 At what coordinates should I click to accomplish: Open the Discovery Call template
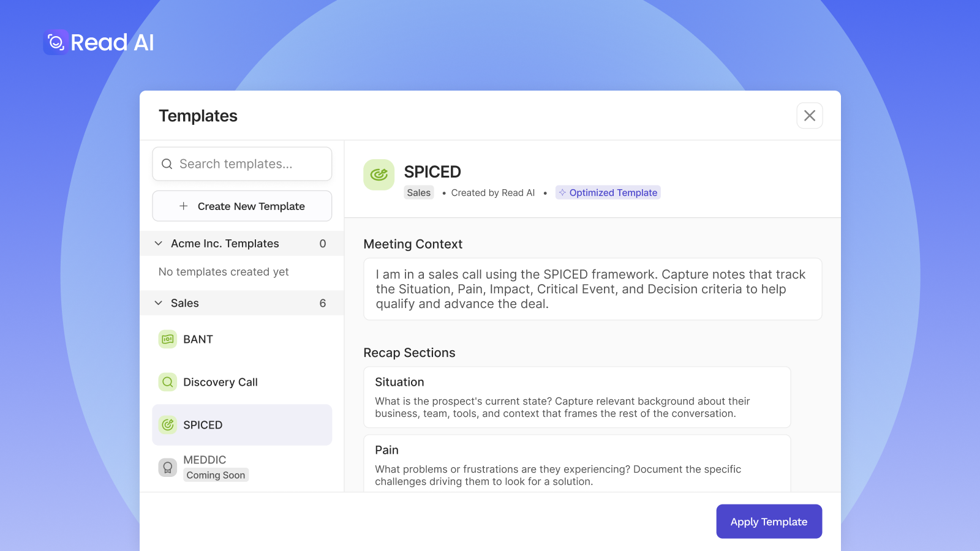(x=242, y=382)
